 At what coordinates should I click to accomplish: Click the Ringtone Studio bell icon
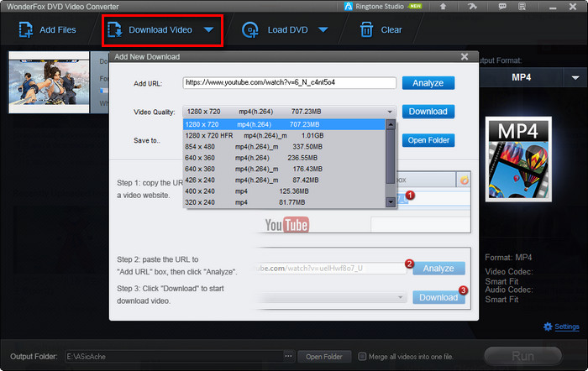(349, 7)
